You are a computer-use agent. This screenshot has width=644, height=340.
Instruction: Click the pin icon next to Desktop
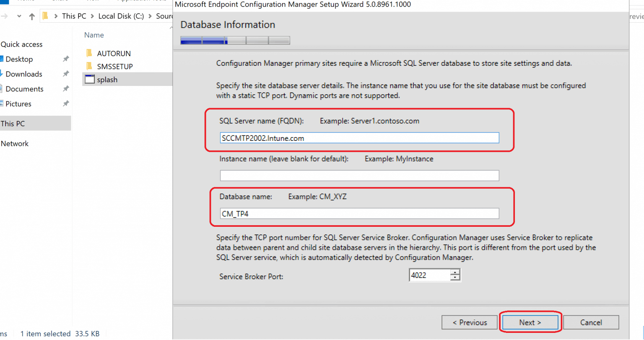point(66,59)
